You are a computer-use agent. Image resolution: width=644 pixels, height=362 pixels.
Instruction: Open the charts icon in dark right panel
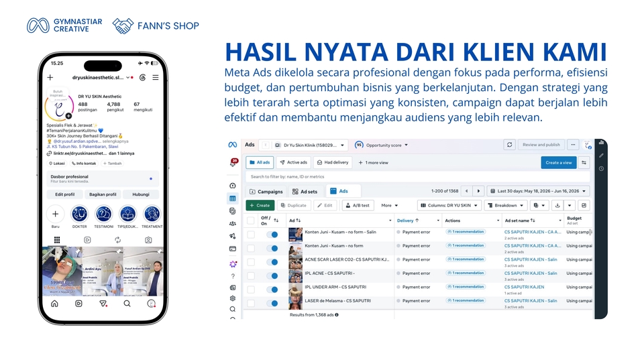[x=601, y=143]
